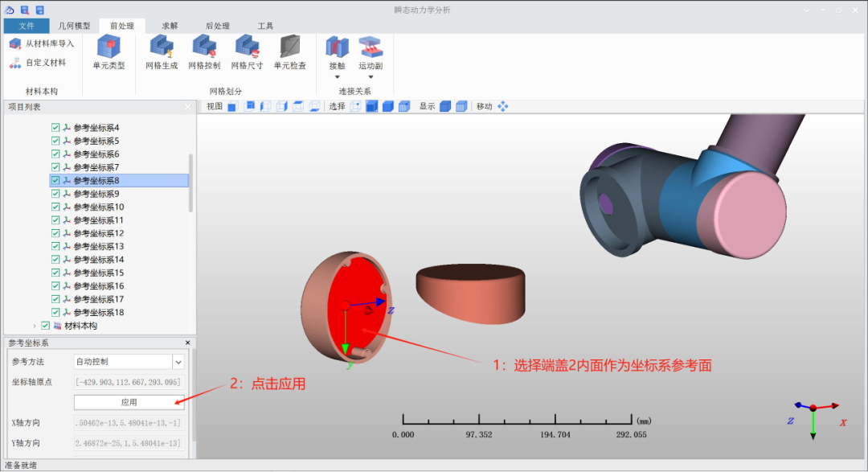Click 自定义材料 custom material tool
This screenshot has height=472, width=868.
pyautogui.click(x=38, y=63)
